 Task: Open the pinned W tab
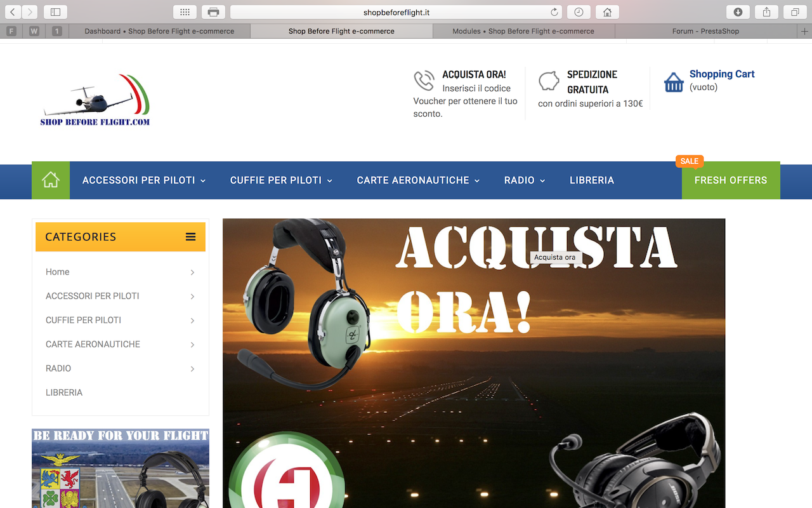coord(34,31)
